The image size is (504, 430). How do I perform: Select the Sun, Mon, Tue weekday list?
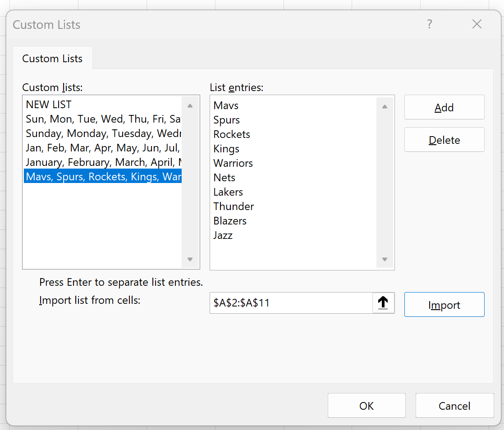coord(90,119)
